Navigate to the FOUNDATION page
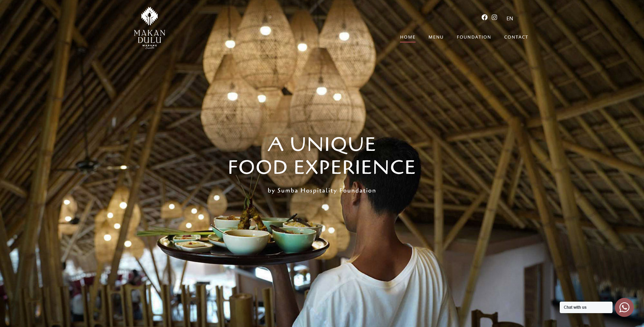Screen dimensions: 644x327 pos(474,37)
